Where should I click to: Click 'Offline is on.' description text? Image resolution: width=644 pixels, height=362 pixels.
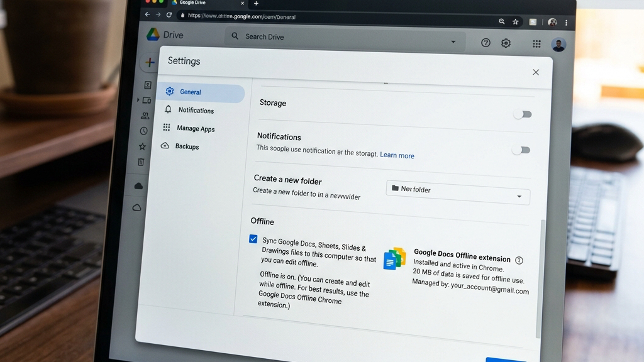[x=314, y=290]
